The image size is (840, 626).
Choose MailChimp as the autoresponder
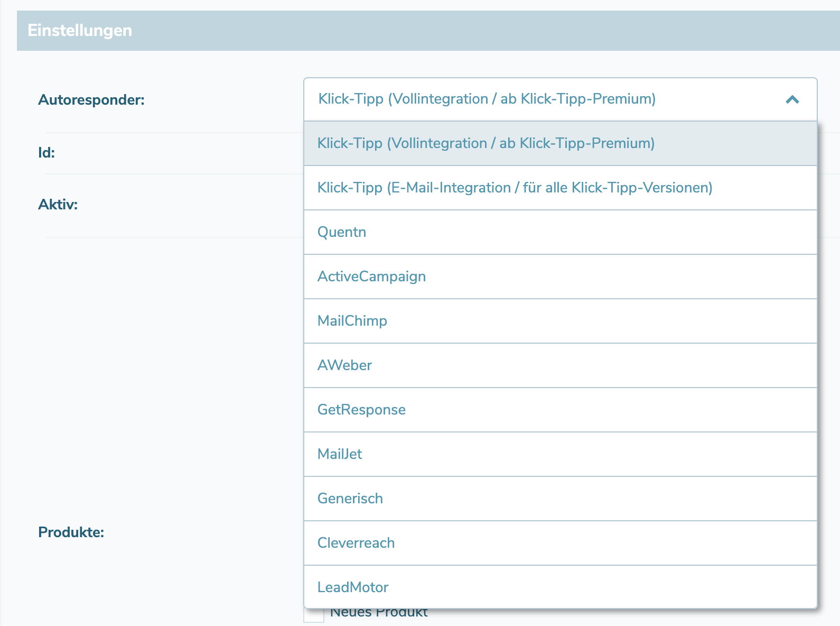352,321
